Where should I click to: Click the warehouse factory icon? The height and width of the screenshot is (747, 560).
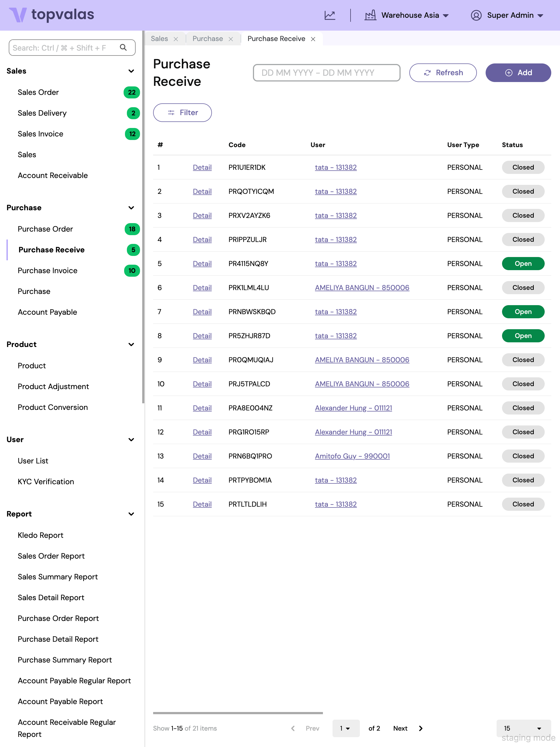pos(370,15)
